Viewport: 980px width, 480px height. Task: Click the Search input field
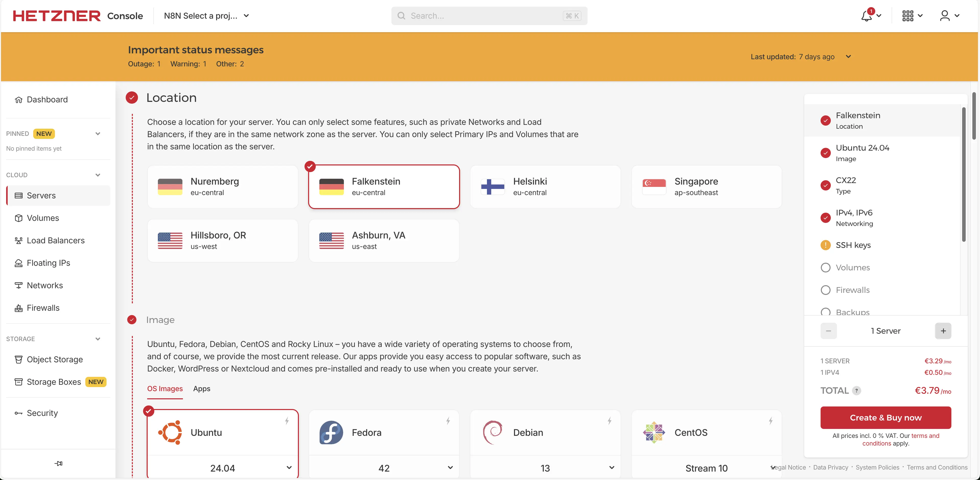click(x=483, y=16)
